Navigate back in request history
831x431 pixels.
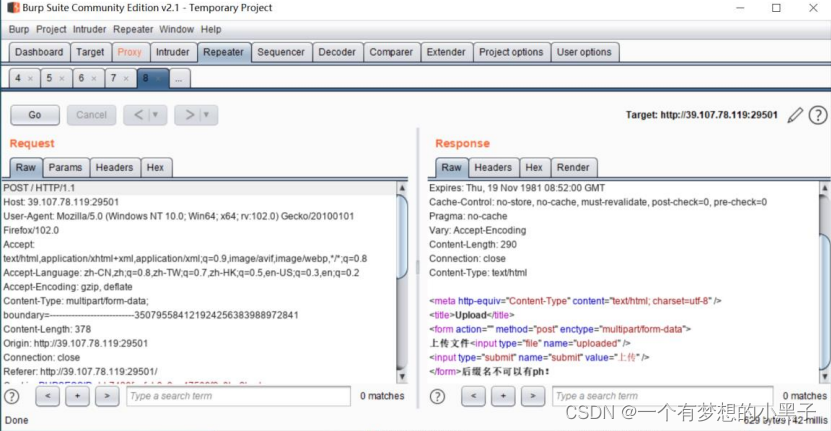coord(138,115)
